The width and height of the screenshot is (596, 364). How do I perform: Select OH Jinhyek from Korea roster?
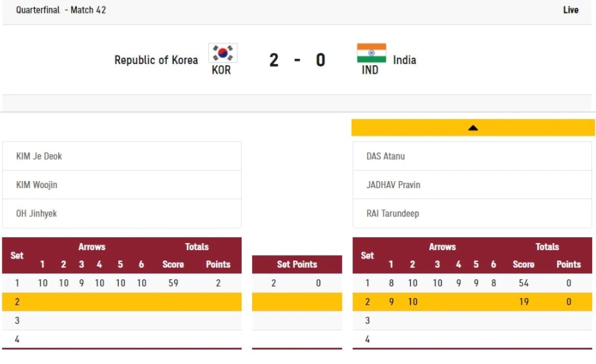[x=36, y=213]
